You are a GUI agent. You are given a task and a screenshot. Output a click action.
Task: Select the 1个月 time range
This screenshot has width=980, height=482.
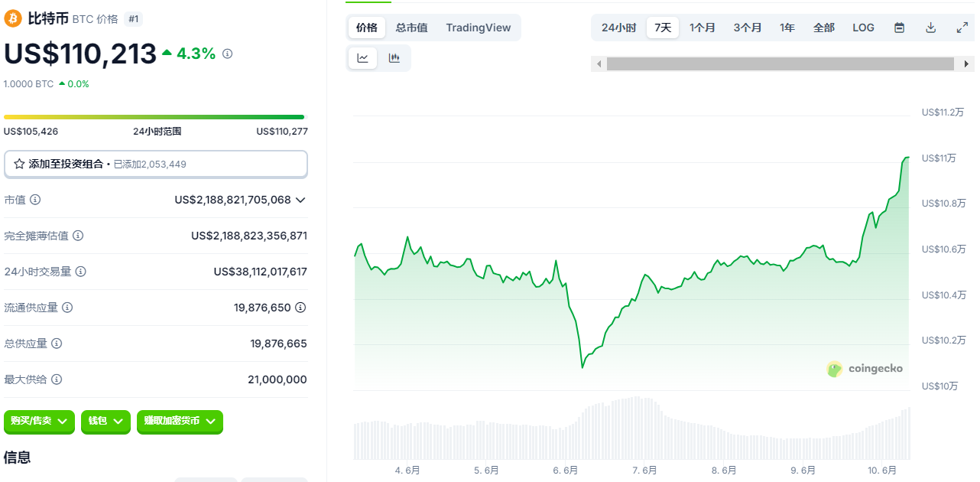pos(702,28)
